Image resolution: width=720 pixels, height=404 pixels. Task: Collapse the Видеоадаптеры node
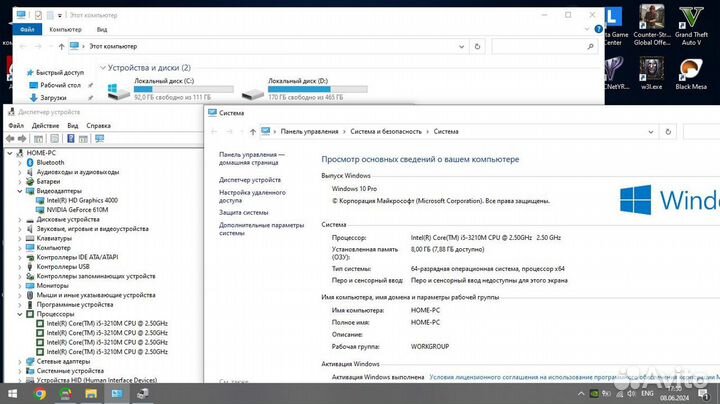coord(20,191)
